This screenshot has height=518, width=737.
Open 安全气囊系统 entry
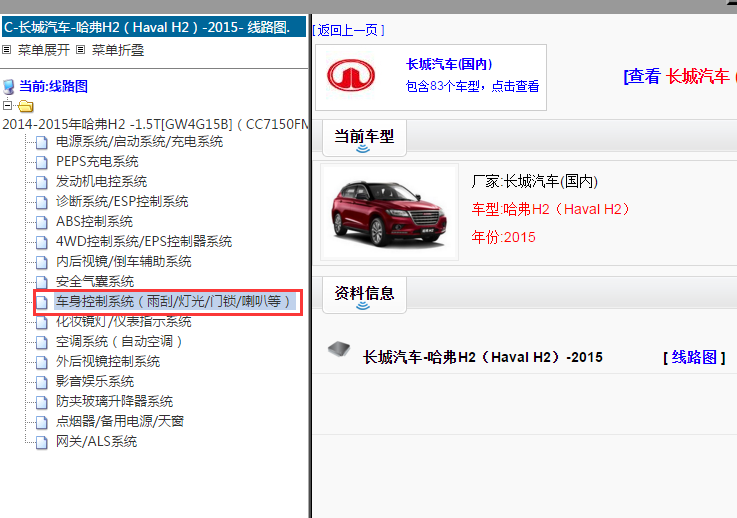(95, 282)
